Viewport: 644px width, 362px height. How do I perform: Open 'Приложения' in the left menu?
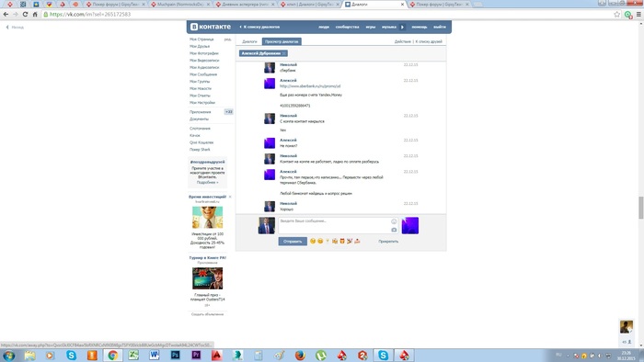point(200,112)
